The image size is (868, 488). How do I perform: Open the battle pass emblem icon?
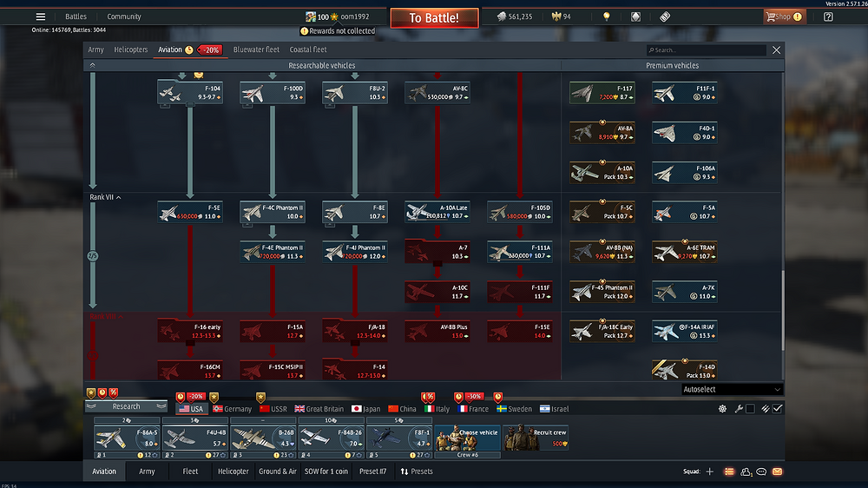click(635, 16)
